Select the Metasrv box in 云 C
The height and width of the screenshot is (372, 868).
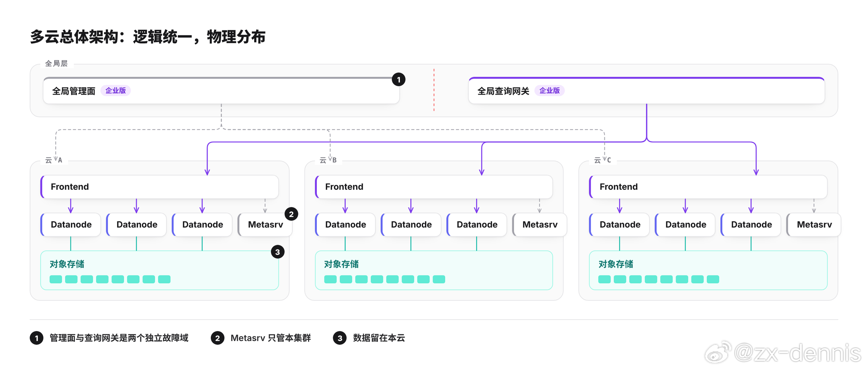click(814, 225)
